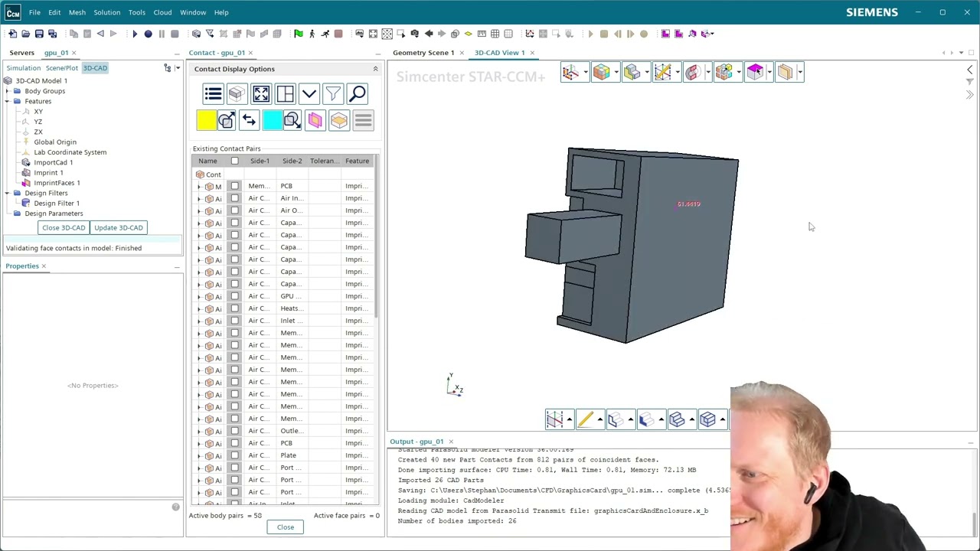Click the list view icon in Contact Display Options
980x551 pixels.
tap(213, 94)
